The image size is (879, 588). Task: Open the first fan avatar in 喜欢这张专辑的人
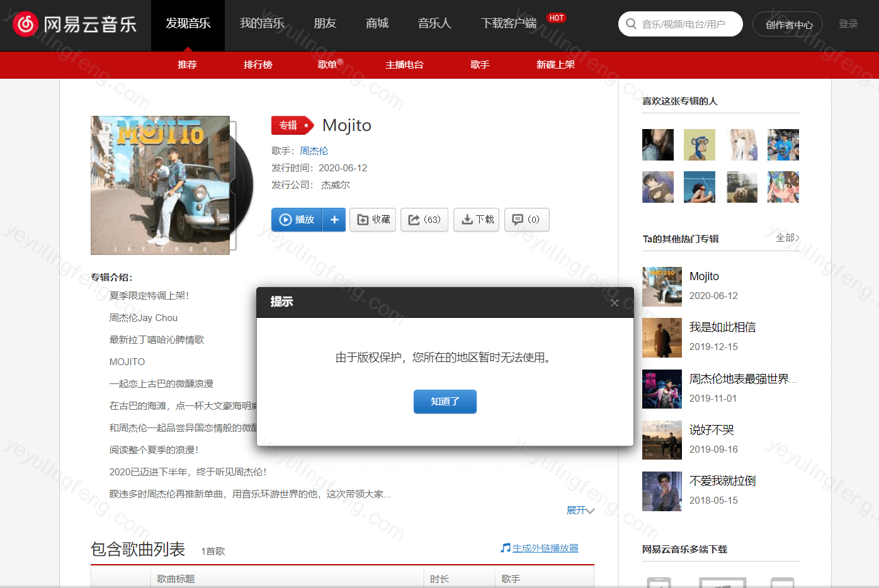pos(658,145)
